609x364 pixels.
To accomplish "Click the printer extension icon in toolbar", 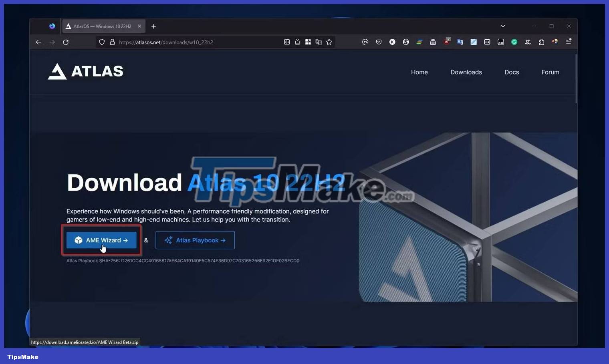I will 433,42.
